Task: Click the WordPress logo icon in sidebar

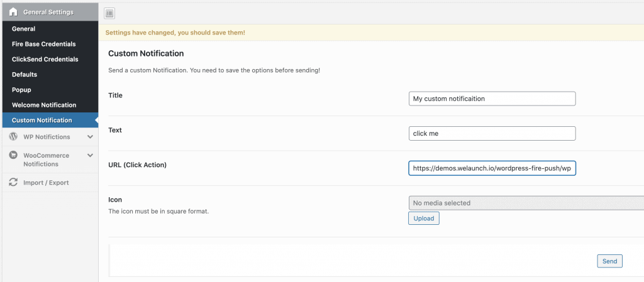Action: tap(13, 137)
